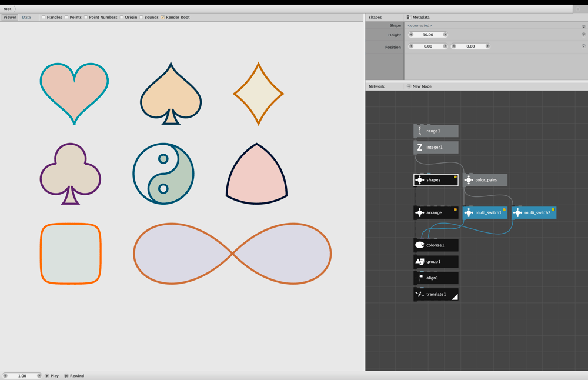Click the spade shape in viewer

tap(171, 94)
